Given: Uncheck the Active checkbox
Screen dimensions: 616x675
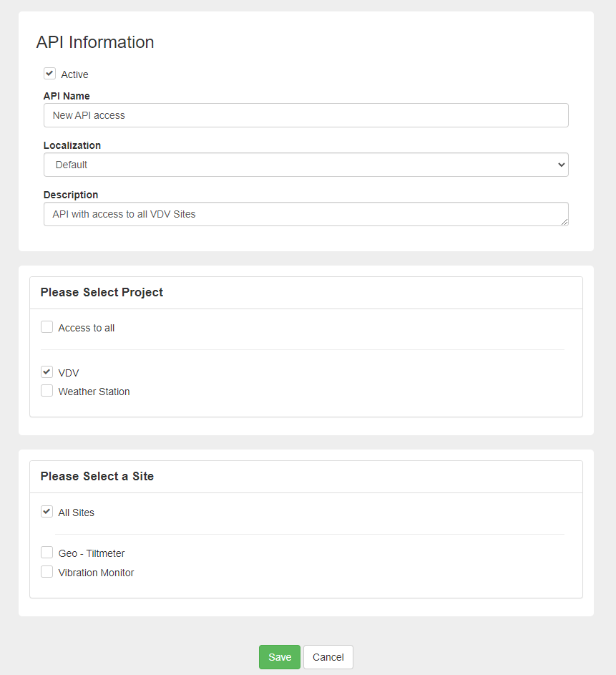Looking at the screenshot, I should 49,74.
